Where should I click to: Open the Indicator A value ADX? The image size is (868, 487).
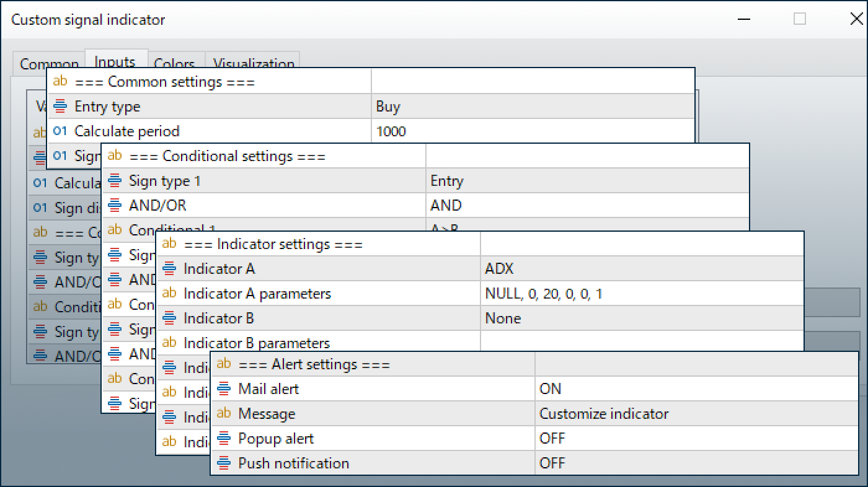[642, 269]
